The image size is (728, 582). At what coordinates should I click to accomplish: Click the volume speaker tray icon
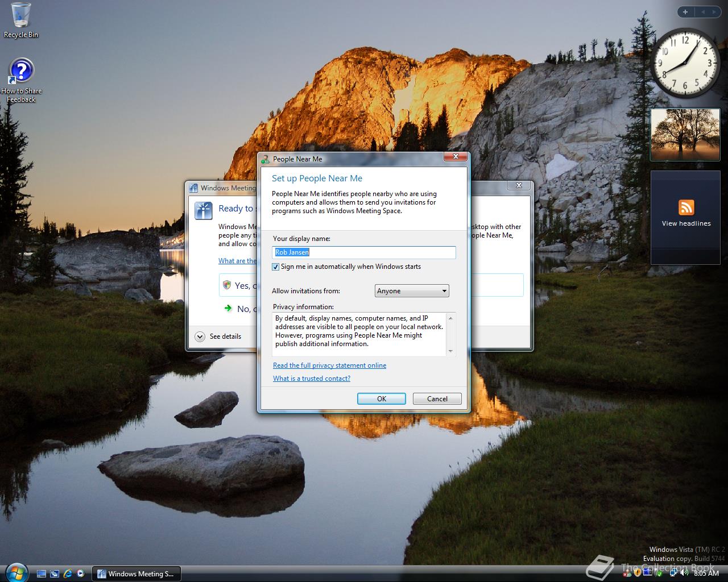(684, 572)
